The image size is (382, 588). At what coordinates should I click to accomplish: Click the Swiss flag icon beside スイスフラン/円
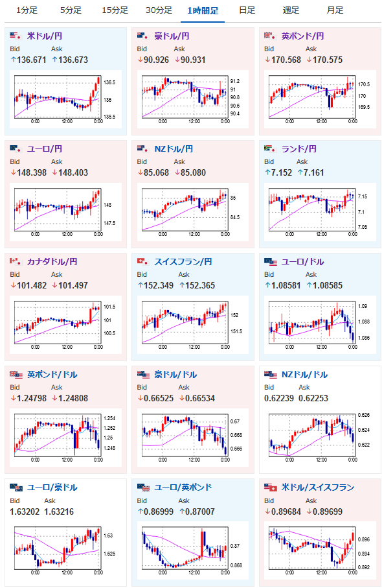143,262
